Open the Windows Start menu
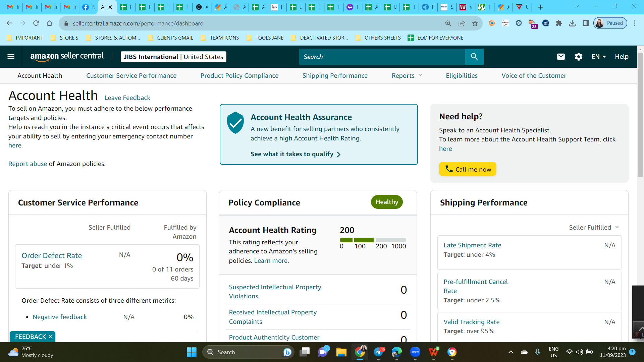644x362 pixels. pos(192,352)
